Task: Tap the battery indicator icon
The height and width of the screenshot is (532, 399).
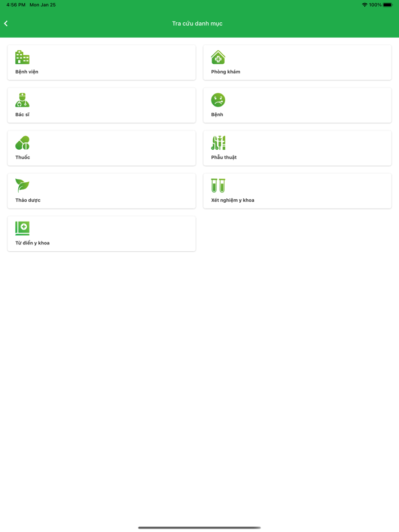Action: tap(388, 5)
